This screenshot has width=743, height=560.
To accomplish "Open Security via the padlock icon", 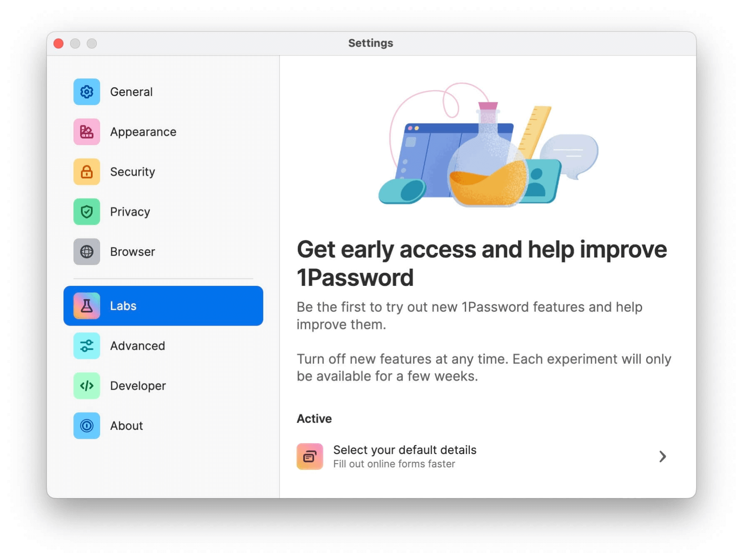I will (x=86, y=172).
